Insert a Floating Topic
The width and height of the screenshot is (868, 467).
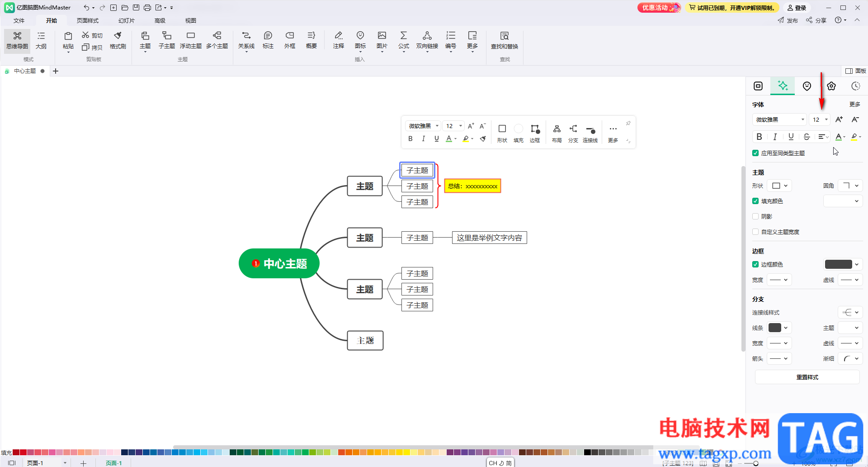click(191, 41)
